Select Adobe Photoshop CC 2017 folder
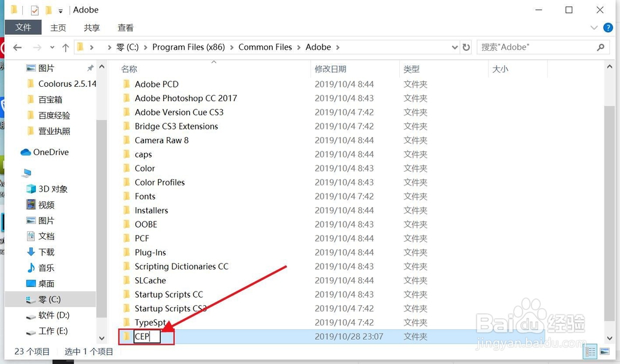The width and height of the screenshot is (620, 364). point(186,98)
